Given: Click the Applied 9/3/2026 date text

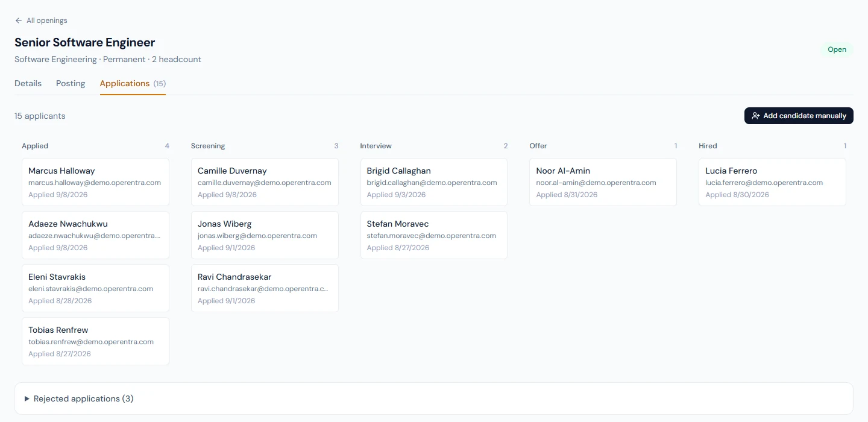Looking at the screenshot, I should pos(397,195).
